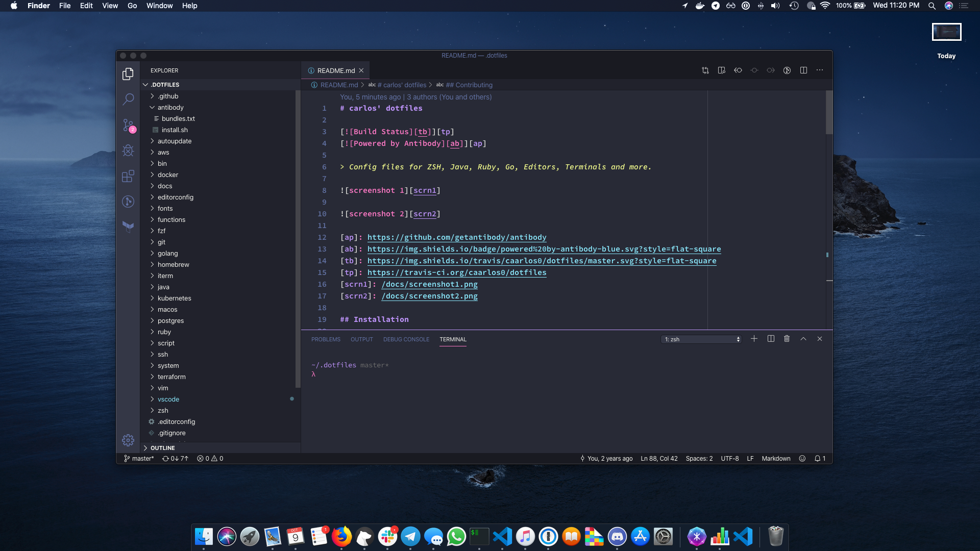Open markdown preview to the side
Viewport: 980px width, 551px height.
722,70
